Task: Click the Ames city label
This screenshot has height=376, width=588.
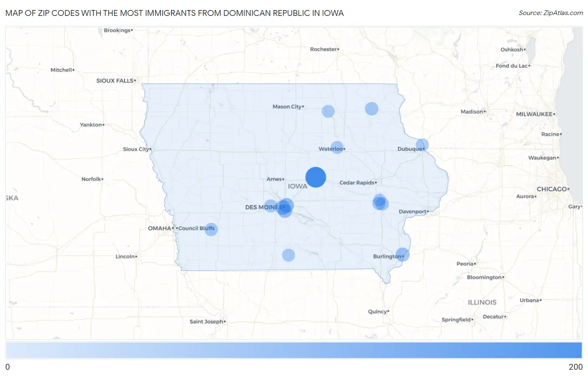Action: [275, 179]
